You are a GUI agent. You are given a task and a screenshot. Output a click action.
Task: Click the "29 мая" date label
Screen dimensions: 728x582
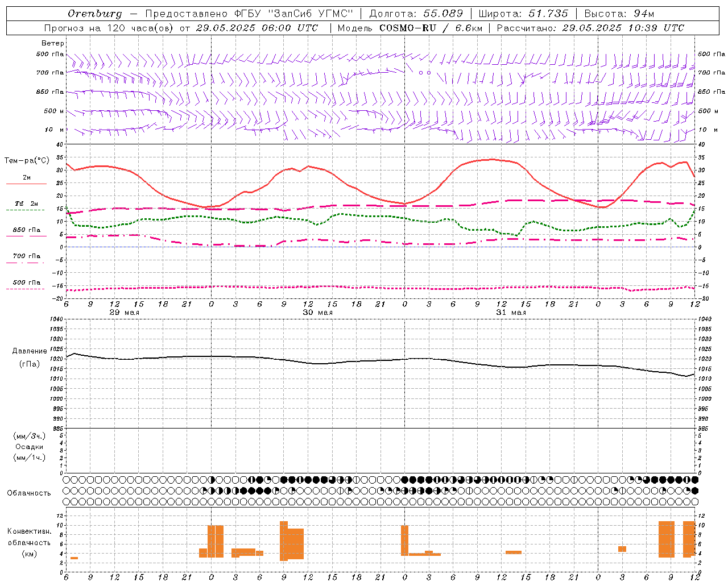pos(125,313)
